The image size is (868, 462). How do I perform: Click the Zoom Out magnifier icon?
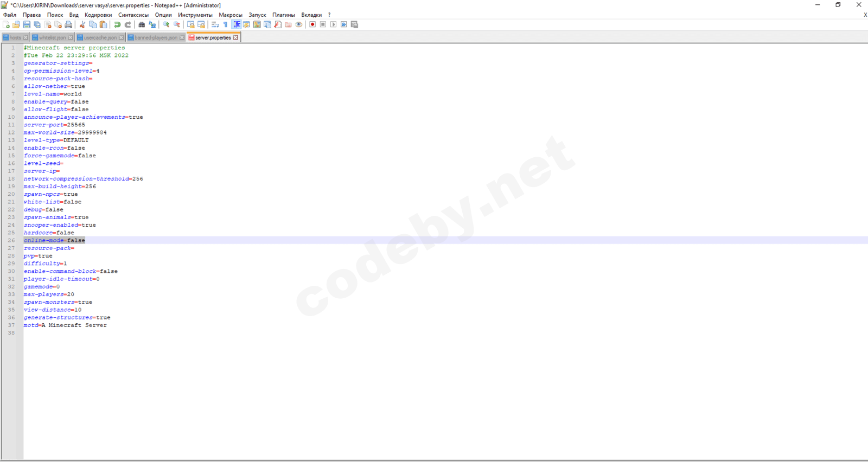pos(177,24)
